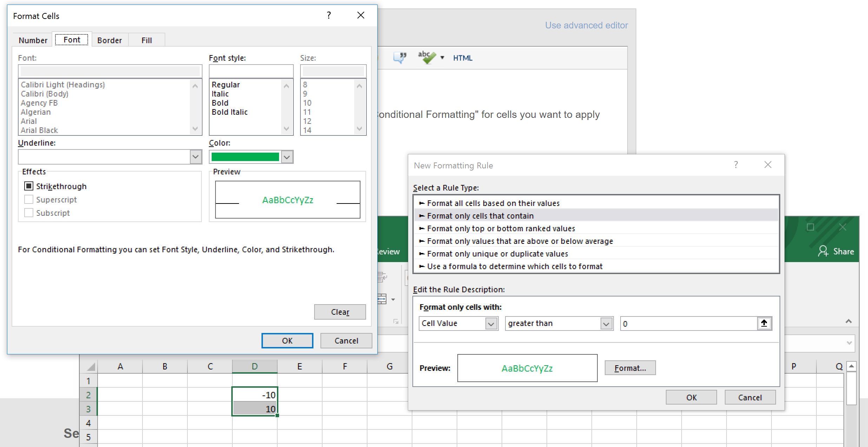
Task: Click column A header in Excel
Action: pos(120,366)
